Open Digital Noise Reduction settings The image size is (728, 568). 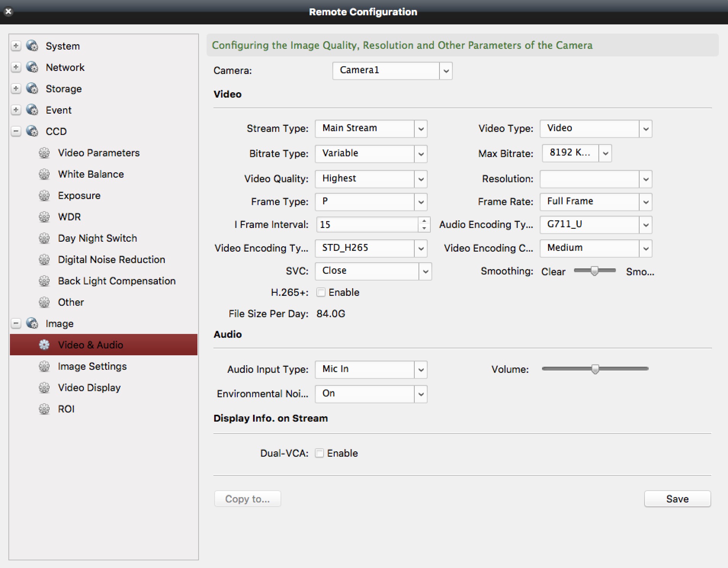pyautogui.click(x=111, y=260)
